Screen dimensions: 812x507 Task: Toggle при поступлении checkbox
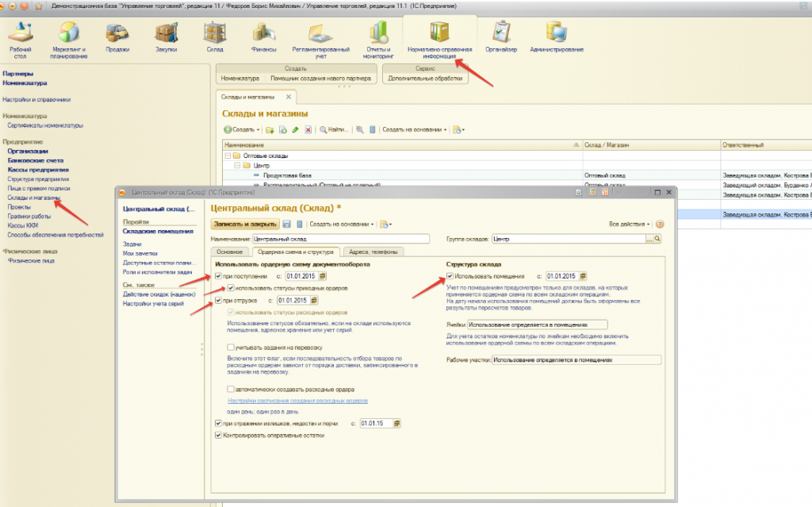(219, 276)
